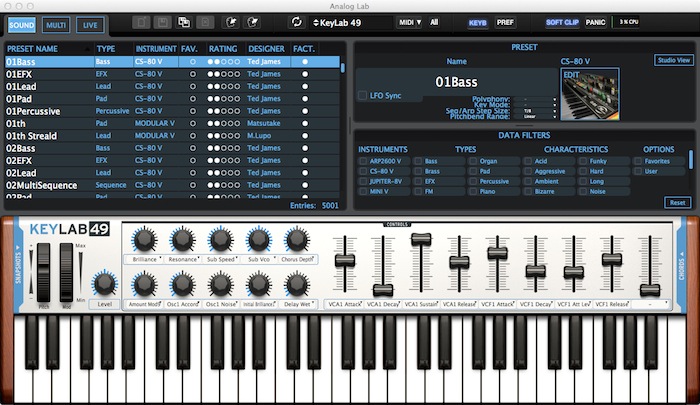
Task: Click rating dots of 01Lead row
Action: tap(224, 87)
